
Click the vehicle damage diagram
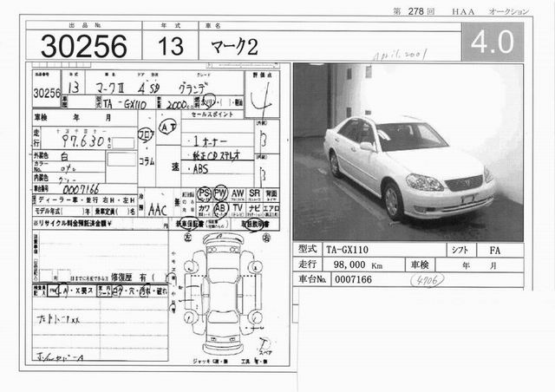point(223,294)
